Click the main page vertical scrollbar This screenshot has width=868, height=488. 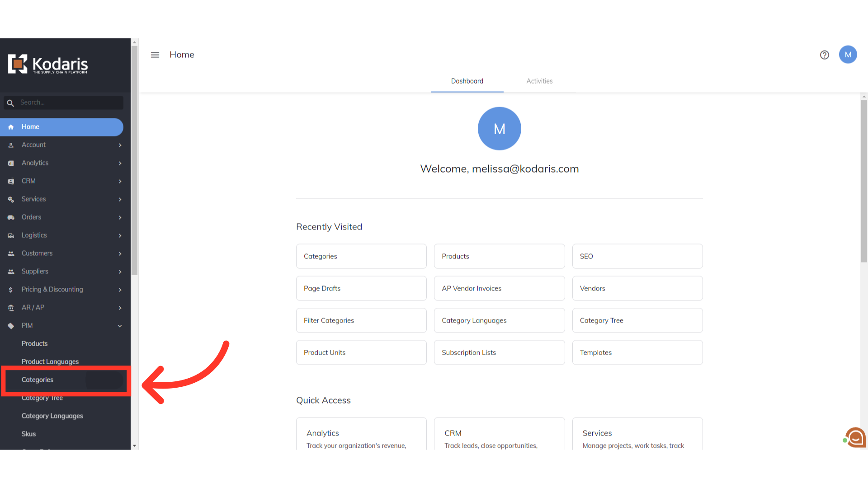[864, 181]
